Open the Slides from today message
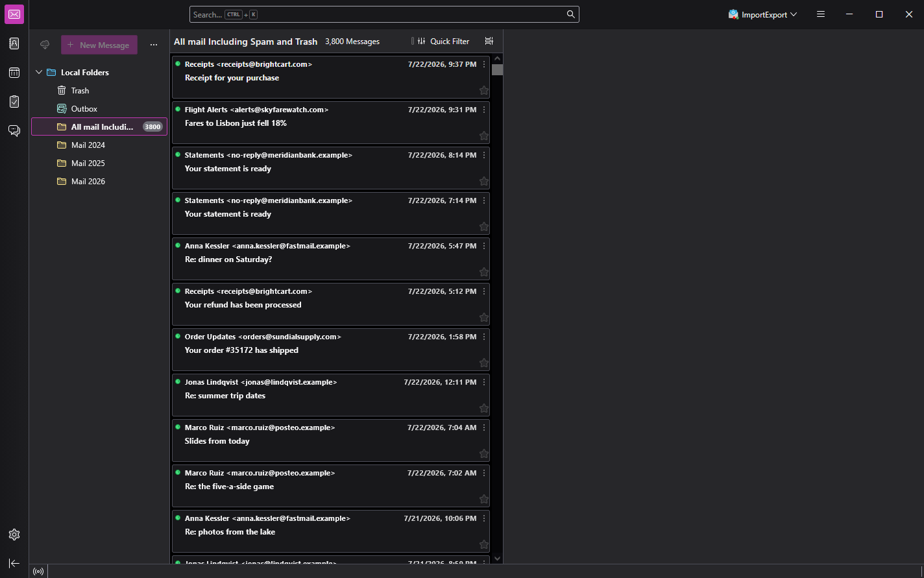Image resolution: width=924 pixels, height=578 pixels. pyautogui.click(x=331, y=440)
